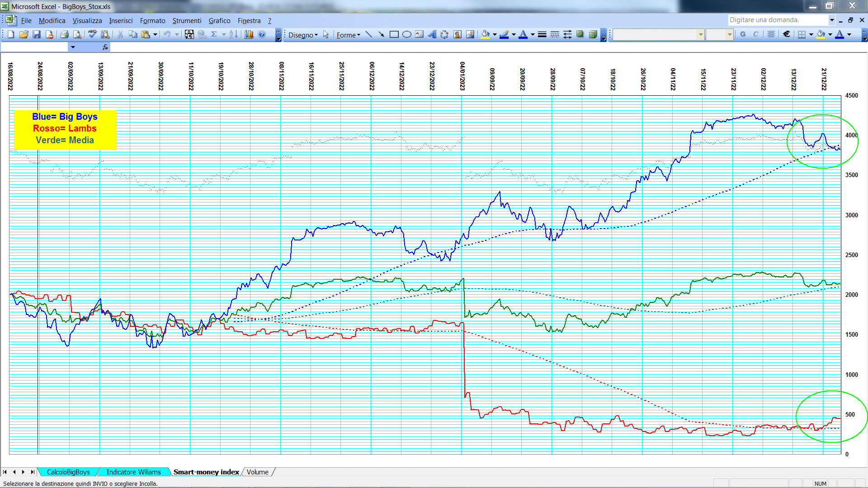Expand the Undo history arrow

pyautogui.click(x=177, y=35)
